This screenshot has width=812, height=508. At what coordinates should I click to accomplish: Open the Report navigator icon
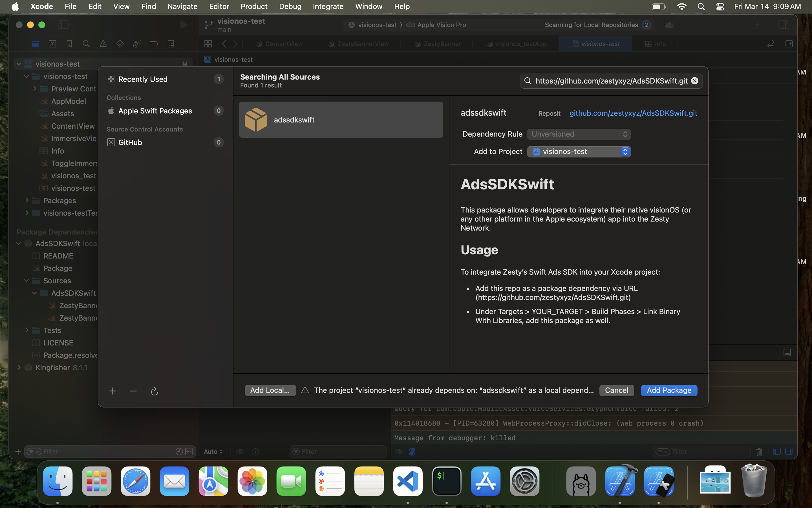tap(171, 44)
